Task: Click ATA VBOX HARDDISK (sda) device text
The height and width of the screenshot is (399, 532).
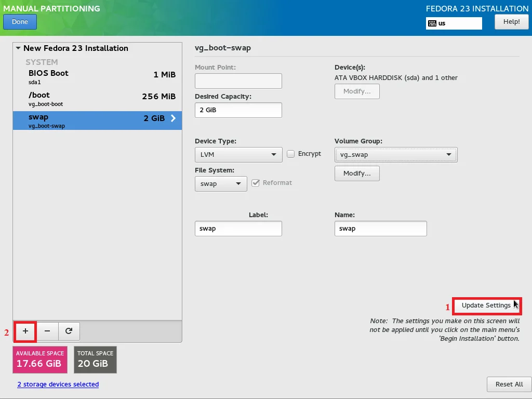Action: [x=396, y=78]
